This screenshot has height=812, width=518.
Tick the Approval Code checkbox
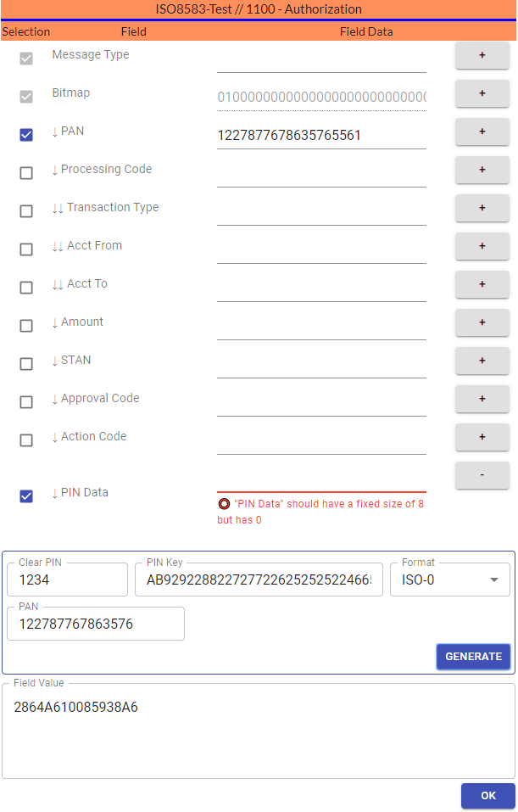coord(26,402)
